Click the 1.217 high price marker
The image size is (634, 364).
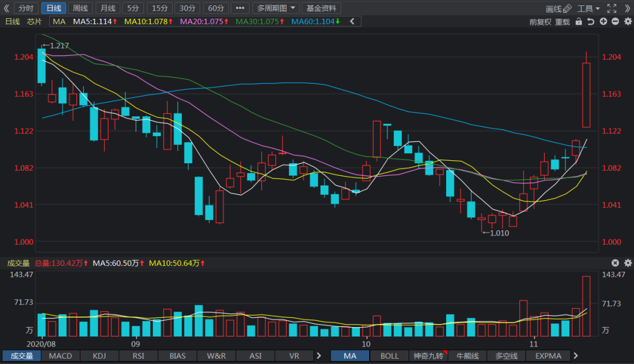[x=56, y=46]
